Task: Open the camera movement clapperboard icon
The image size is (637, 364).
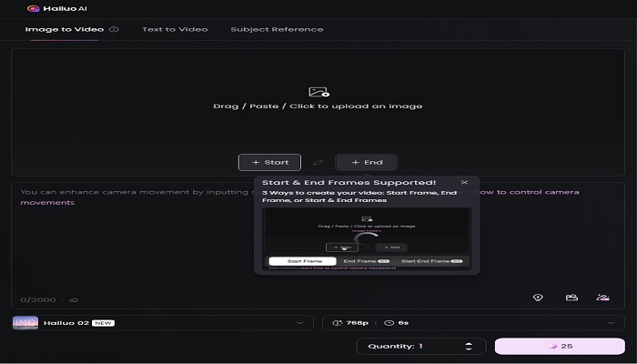Action: point(571,298)
